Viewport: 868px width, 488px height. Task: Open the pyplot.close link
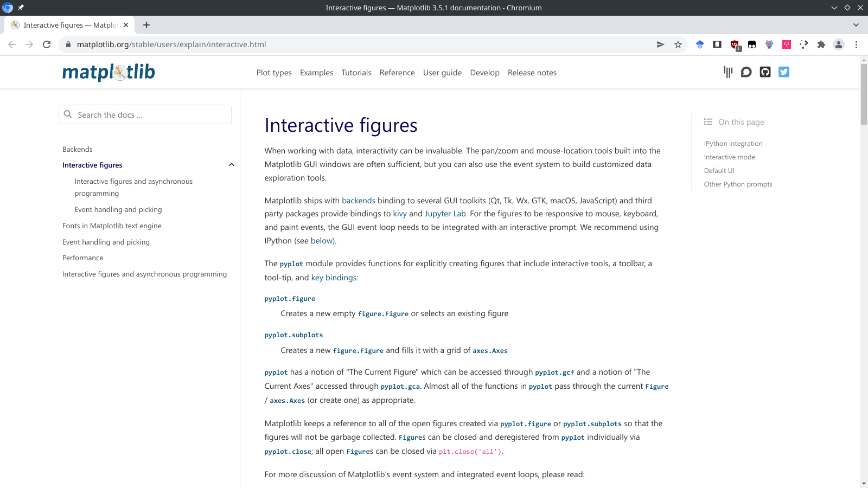tap(288, 452)
